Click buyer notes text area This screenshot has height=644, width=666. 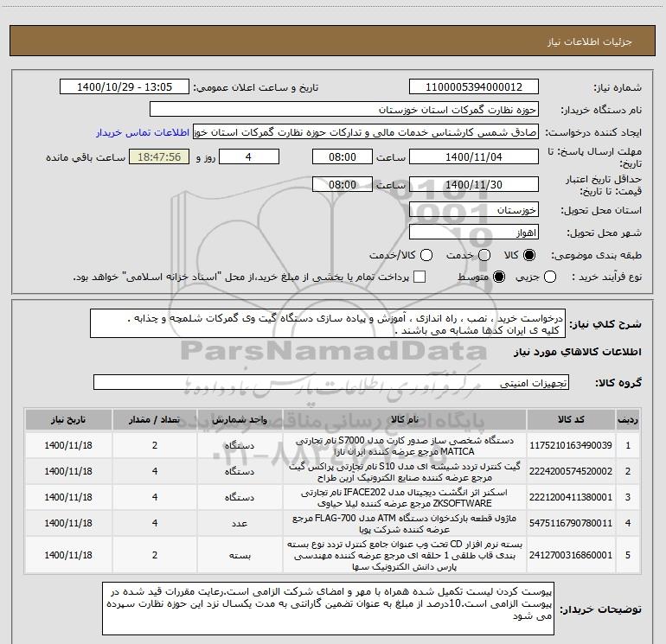coord(328,609)
